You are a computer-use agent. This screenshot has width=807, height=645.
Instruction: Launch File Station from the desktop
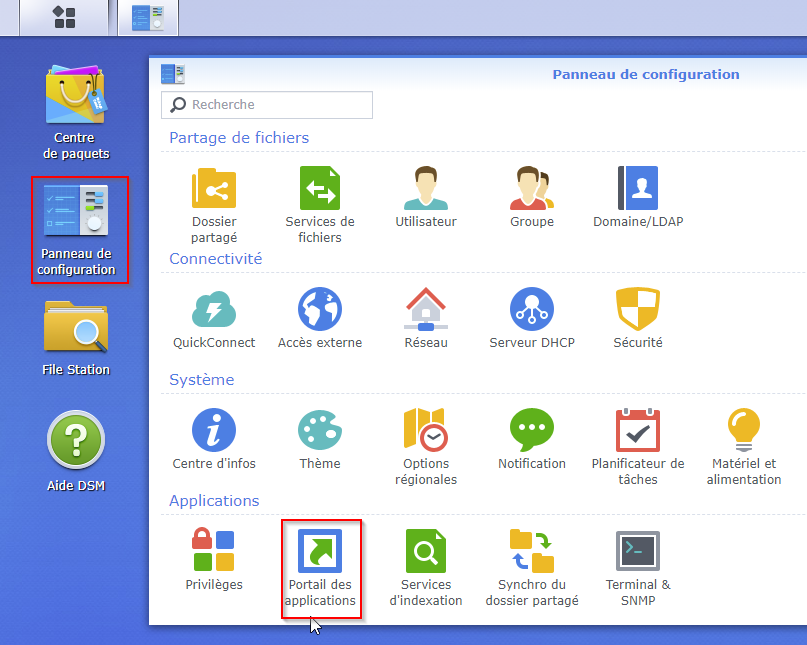(76, 339)
